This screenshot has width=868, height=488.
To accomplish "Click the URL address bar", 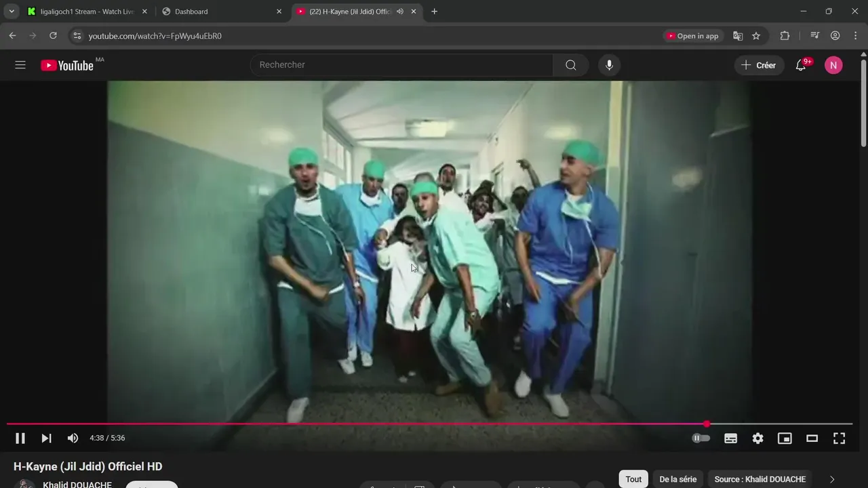I will pos(366,36).
